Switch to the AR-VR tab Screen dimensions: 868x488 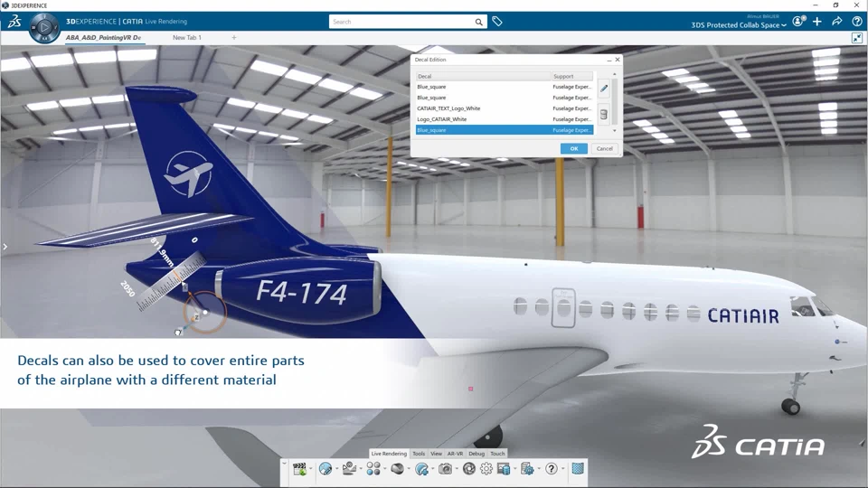click(x=455, y=454)
